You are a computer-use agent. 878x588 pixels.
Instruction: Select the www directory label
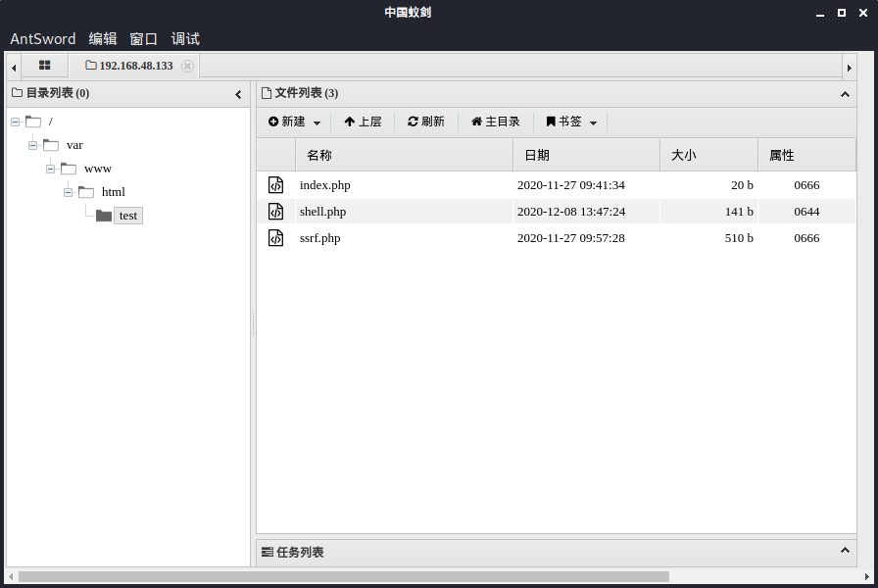pyautogui.click(x=98, y=169)
